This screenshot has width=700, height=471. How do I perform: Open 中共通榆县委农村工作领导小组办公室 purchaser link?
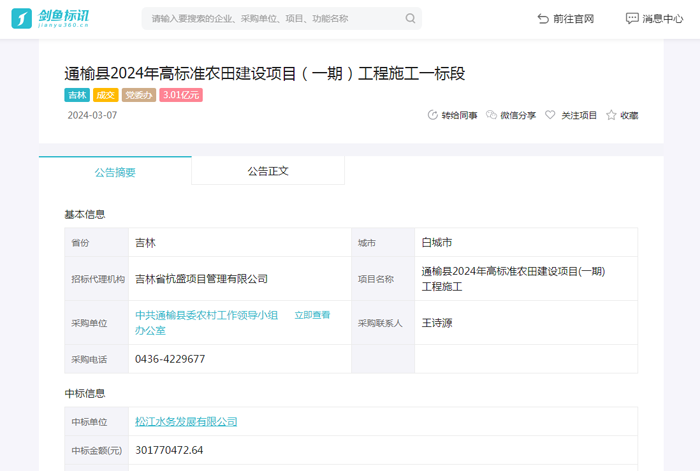pos(206,315)
